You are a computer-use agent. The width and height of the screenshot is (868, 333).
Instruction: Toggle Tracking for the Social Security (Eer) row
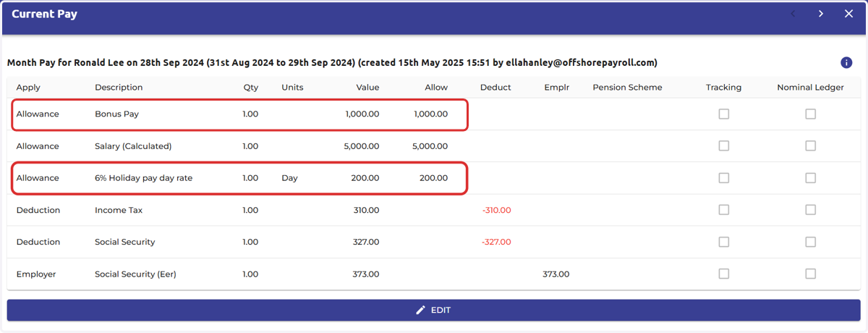[724, 274]
